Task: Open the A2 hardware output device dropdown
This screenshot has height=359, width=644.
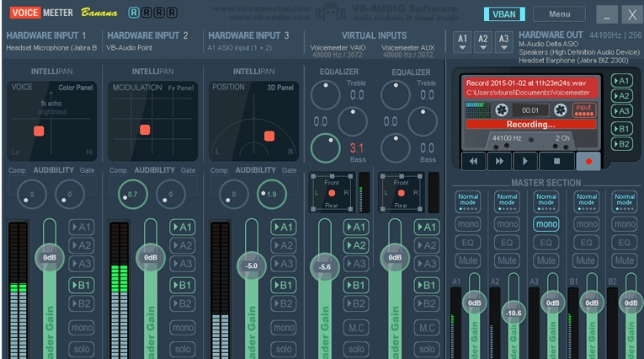Action: tap(483, 42)
